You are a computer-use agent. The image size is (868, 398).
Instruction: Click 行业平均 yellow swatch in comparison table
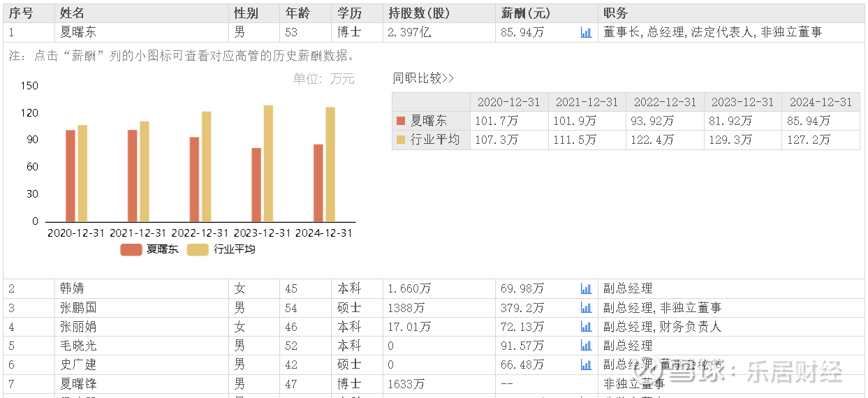[401, 140]
